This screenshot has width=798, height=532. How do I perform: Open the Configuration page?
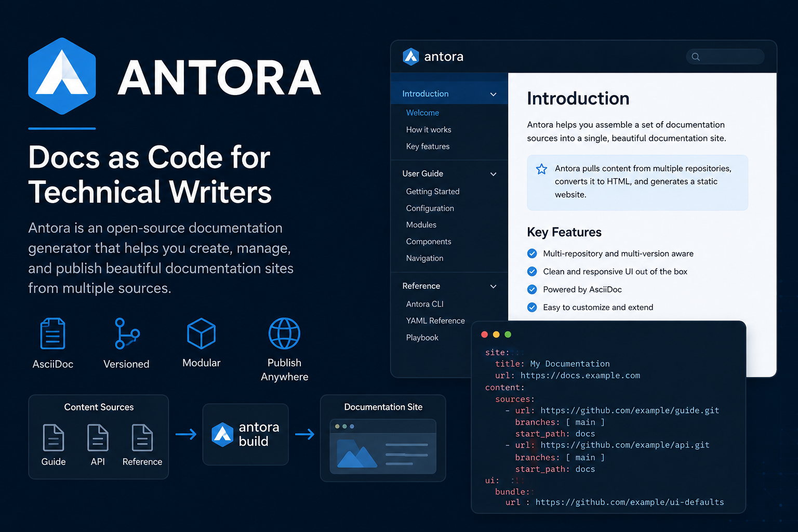[430, 208]
